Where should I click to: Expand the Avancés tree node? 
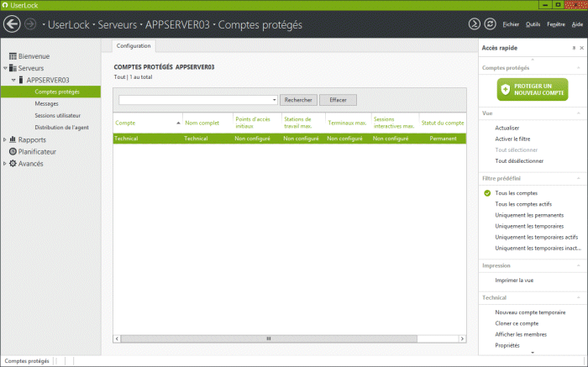[4, 164]
